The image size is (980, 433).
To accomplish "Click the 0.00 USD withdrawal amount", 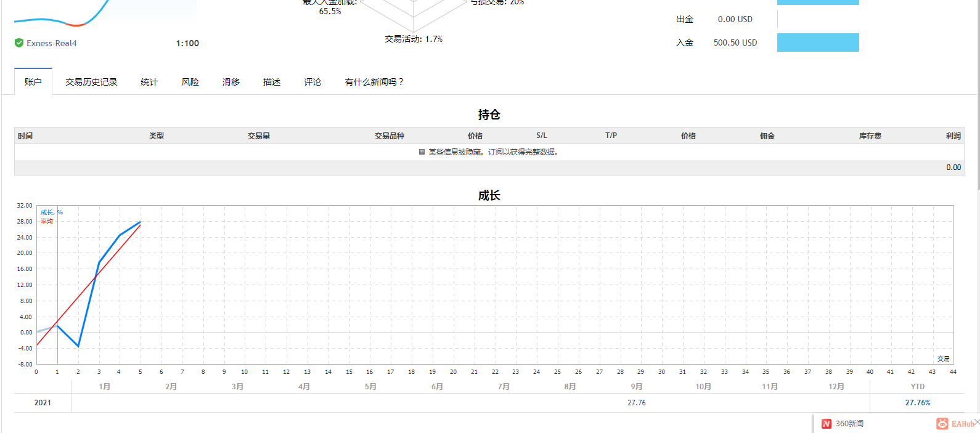I will click(735, 19).
